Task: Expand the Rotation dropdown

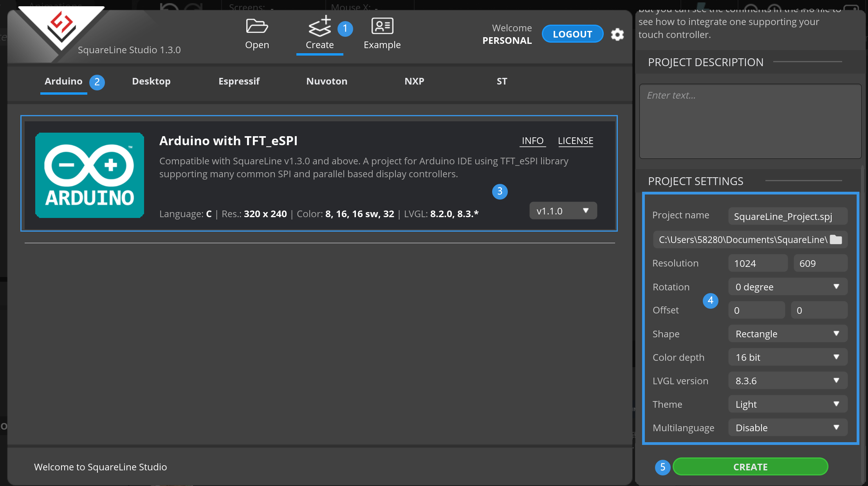Action: coord(788,287)
